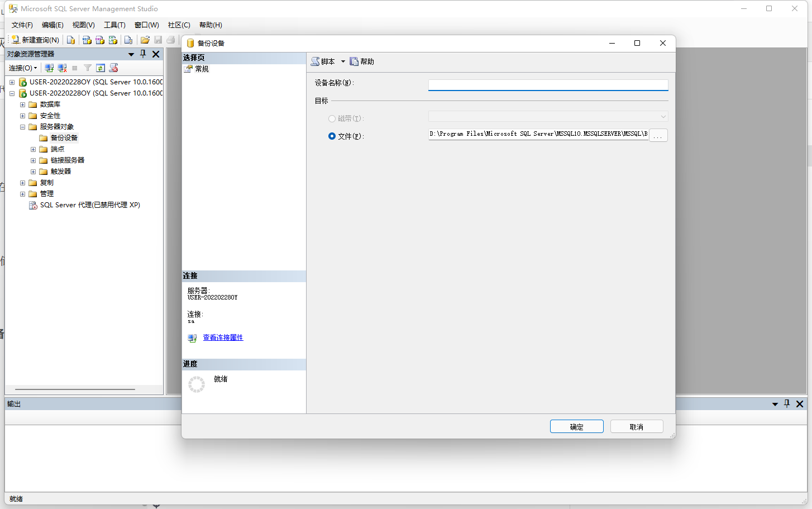The height and width of the screenshot is (509, 812).
Task: Click the open file folder icon
Action: tap(145, 40)
